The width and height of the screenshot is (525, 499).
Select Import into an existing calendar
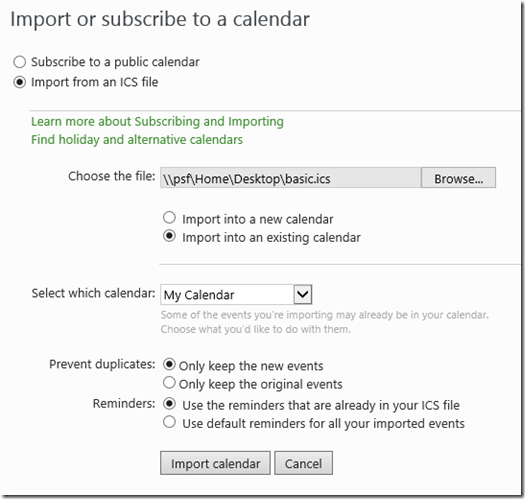[169, 236]
